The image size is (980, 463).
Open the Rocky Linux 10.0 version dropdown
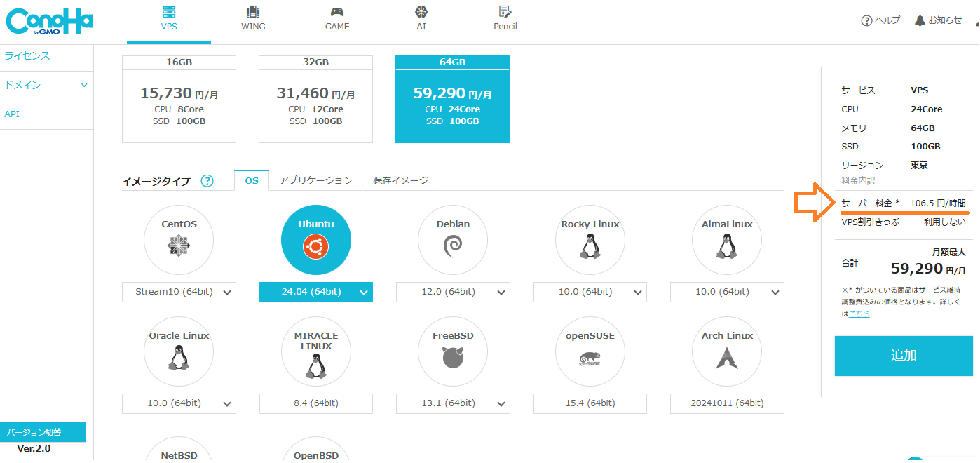(590, 292)
